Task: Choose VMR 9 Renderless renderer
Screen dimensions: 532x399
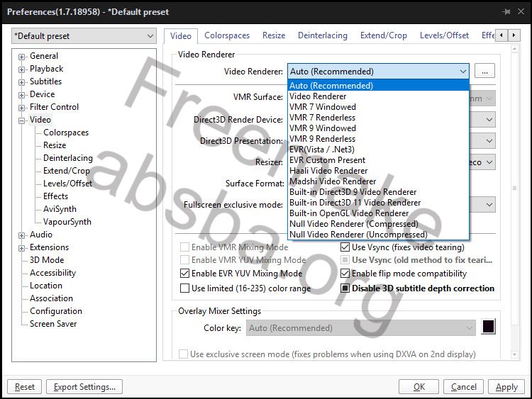Action: [x=378, y=139]
